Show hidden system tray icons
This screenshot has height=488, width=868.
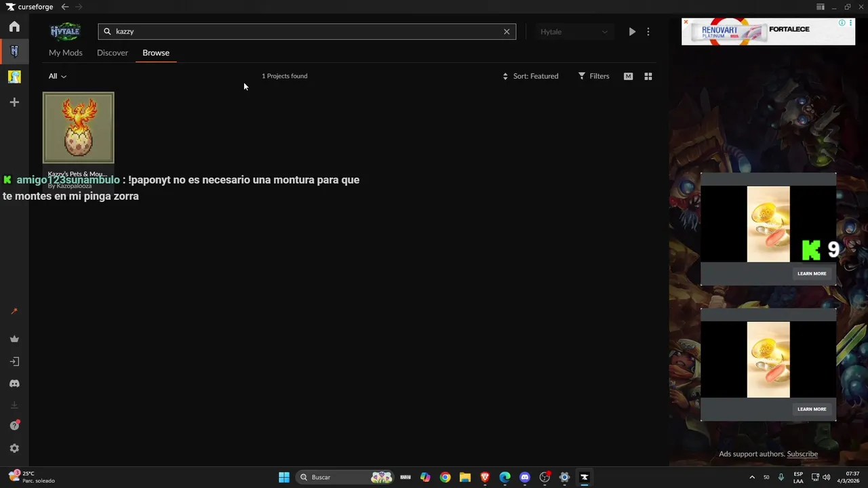pyautogui.click(x=751, y=477)
